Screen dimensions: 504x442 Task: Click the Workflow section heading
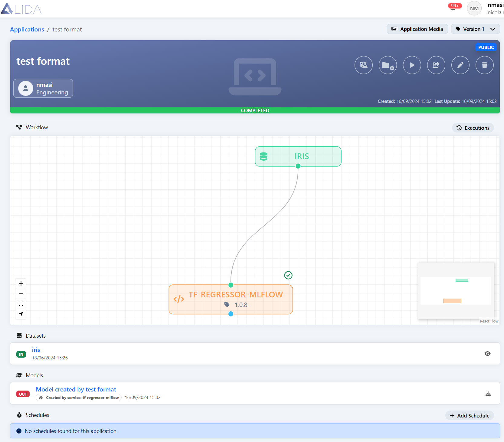click(32, 127)
